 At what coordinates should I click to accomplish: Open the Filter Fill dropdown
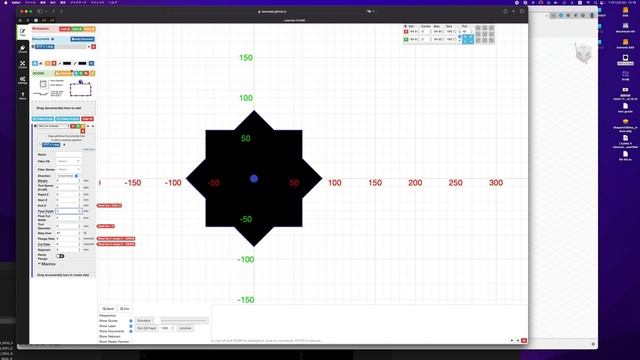[68, 162]
